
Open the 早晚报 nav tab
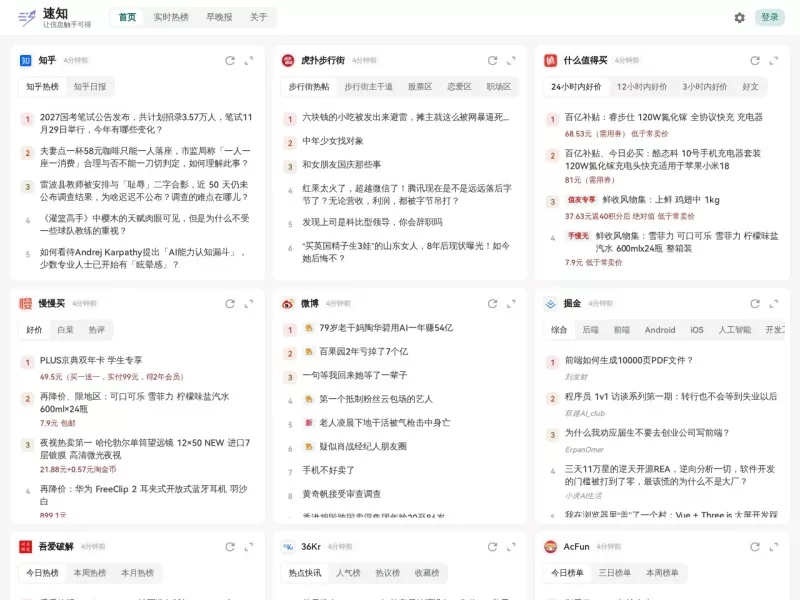tap(219, 17)
